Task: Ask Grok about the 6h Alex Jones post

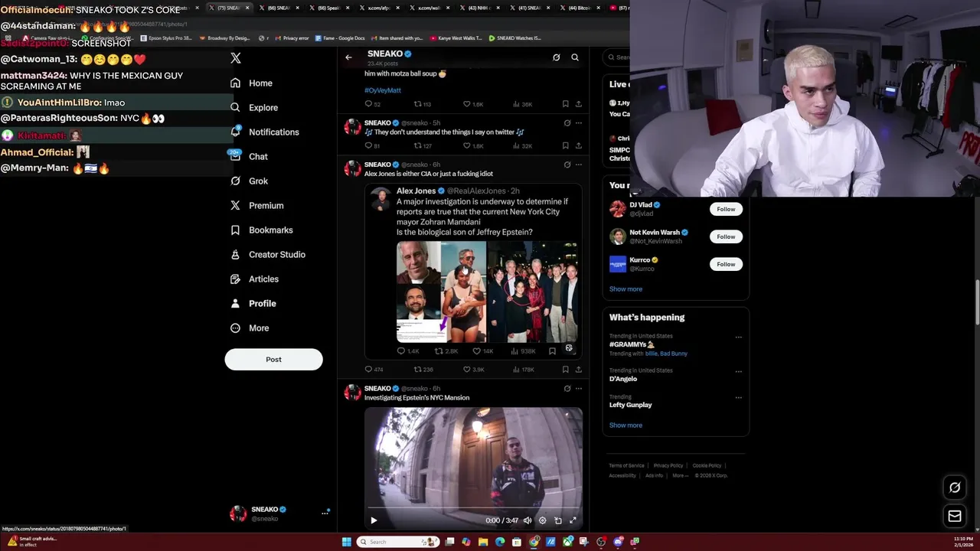Action: (567, 165)
